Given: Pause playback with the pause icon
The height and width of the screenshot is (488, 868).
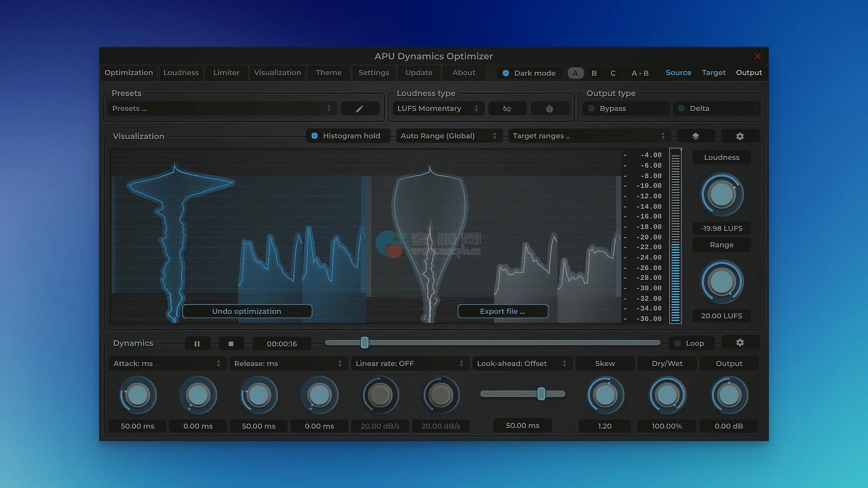Looking at the screenshot, I should tap(197, 344).
